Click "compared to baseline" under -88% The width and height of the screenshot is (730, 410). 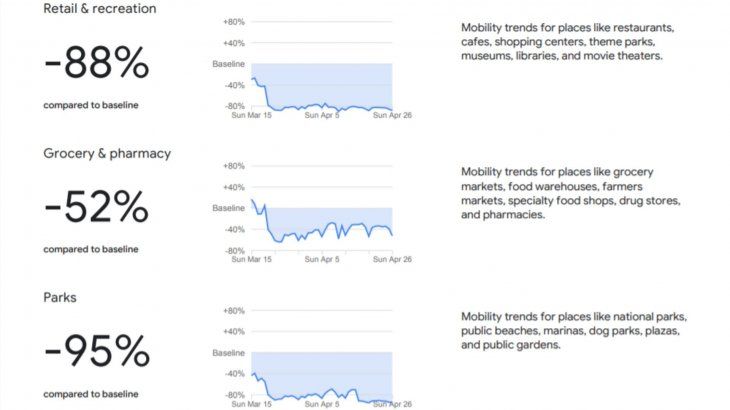91,105
